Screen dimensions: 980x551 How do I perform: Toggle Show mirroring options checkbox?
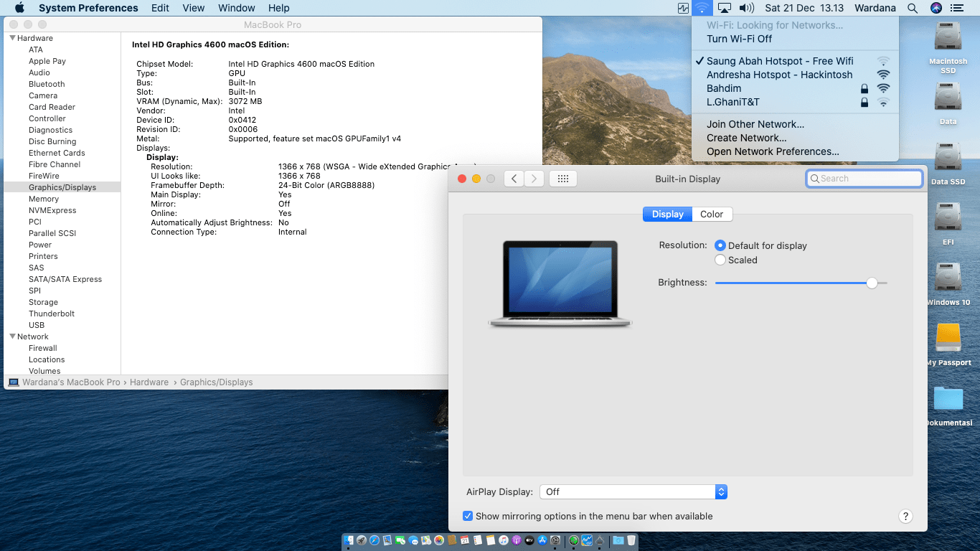pyautogui.click(x=468, y=516)
